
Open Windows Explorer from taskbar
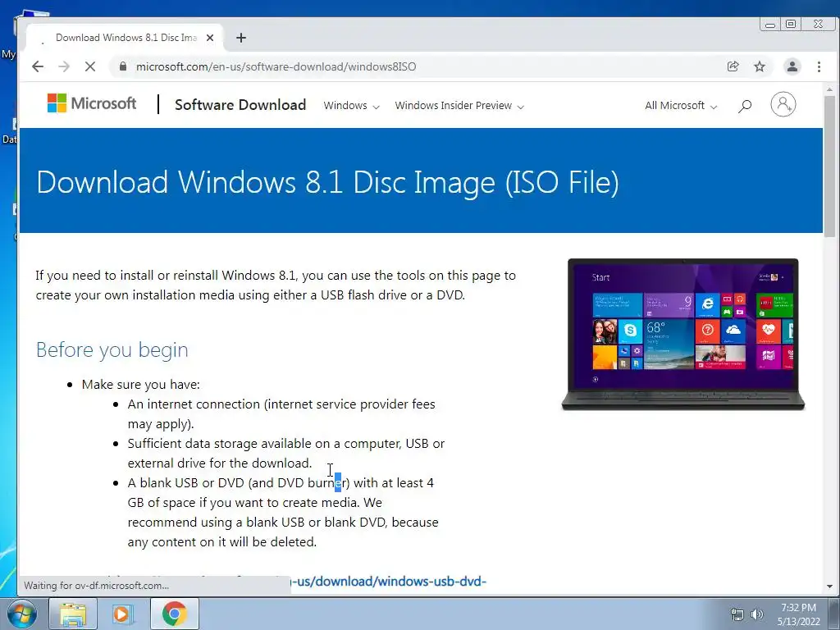pyautogui.click(x=73, y=614)
